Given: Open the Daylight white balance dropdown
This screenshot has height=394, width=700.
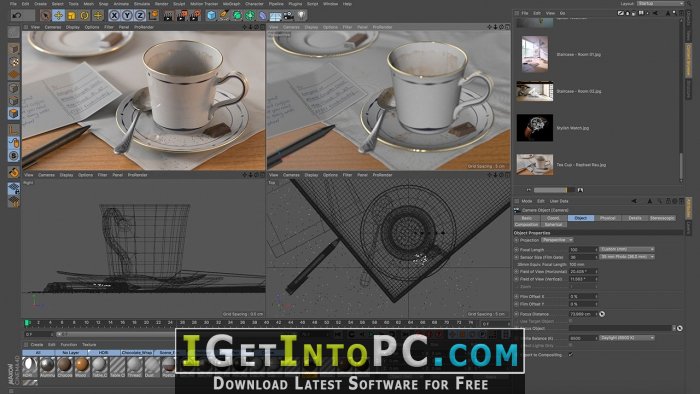Looking at the screenshot, I should (627, 338).
